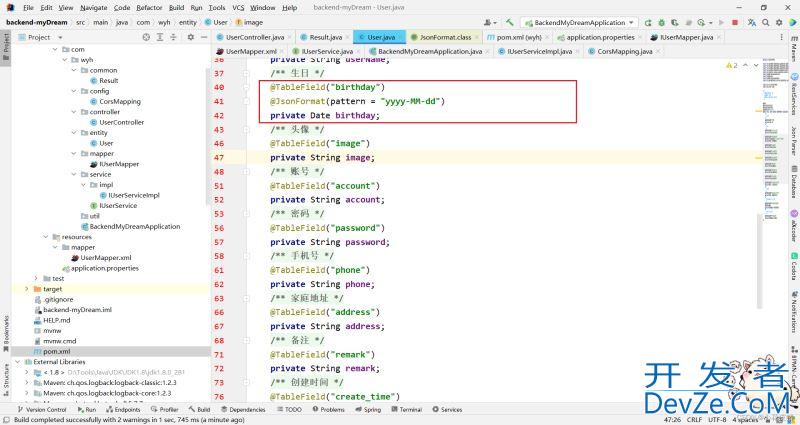
Task: Go to next highlighted problem down arrow
Action: pos(756,65)
